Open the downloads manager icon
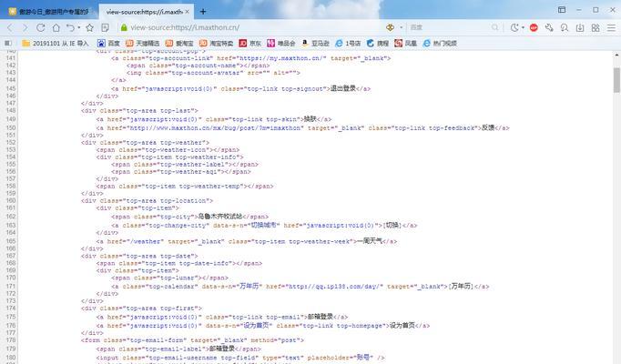 click(x=580, y=27)
